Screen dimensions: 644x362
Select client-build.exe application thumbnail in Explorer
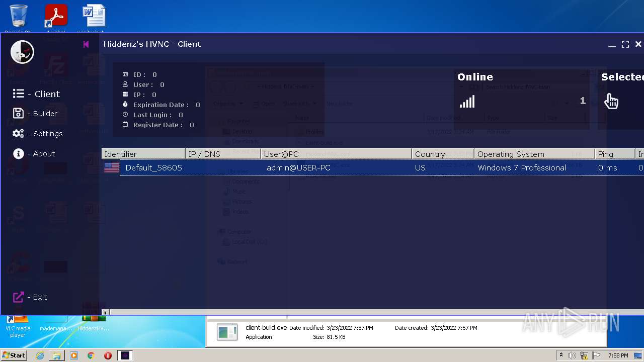227,332
